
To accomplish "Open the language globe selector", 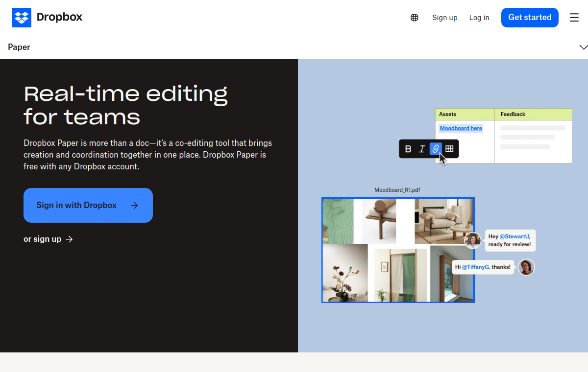I will [x=415, y=18].
